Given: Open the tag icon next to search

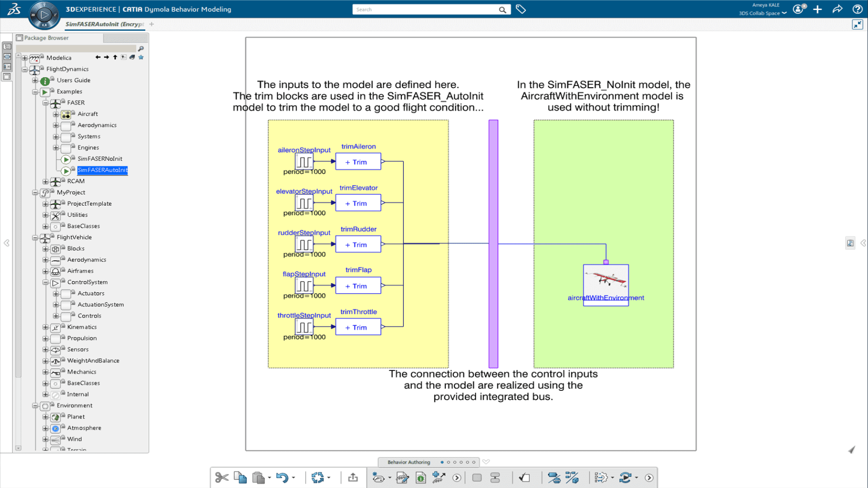Looking at the screenshot, I should (521, 9).
